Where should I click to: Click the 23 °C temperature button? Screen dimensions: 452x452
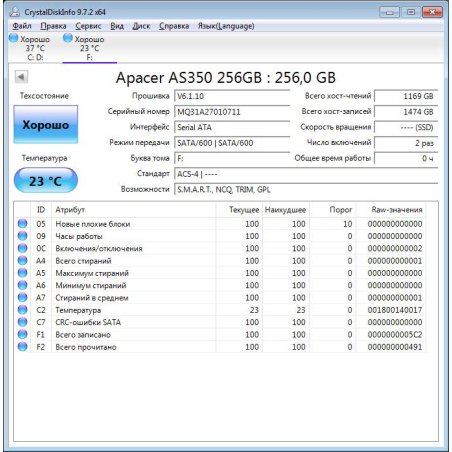(x=46, y=180)
